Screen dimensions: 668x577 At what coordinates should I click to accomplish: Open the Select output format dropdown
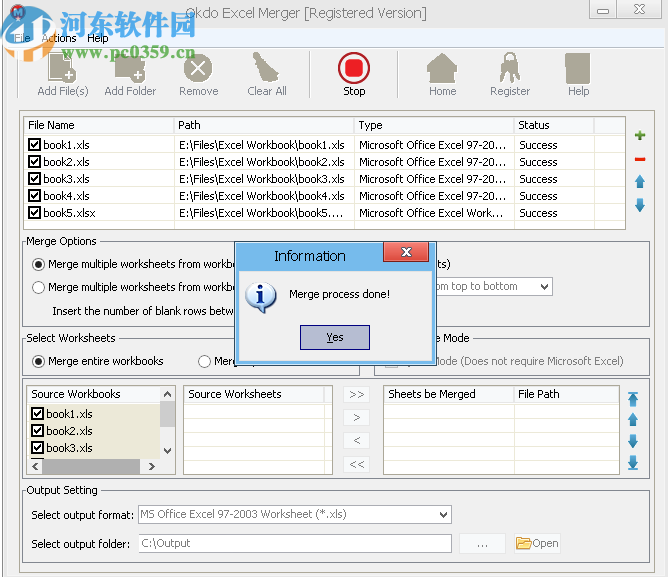tap(443, 514)
